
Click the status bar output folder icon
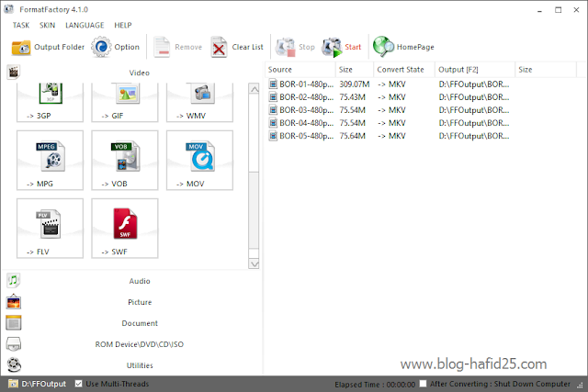(x=14, y=384)
